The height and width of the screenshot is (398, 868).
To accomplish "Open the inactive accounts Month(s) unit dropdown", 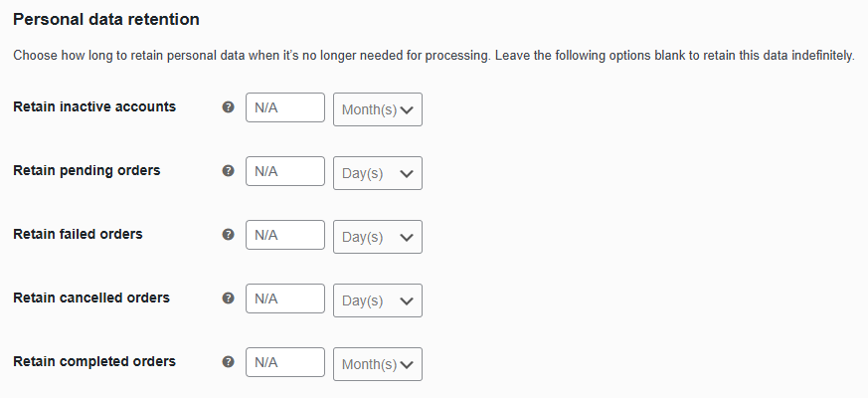I will (379, 109).
